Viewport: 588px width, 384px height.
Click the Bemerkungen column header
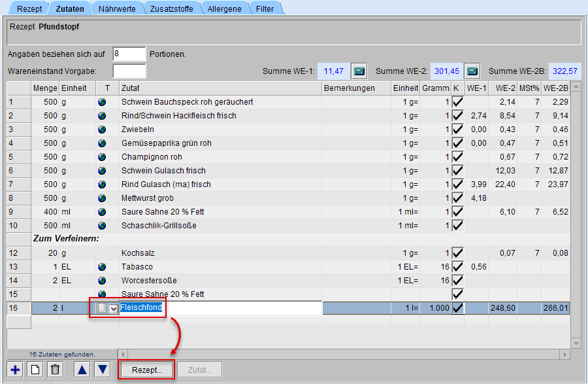[x=356, y=88]
